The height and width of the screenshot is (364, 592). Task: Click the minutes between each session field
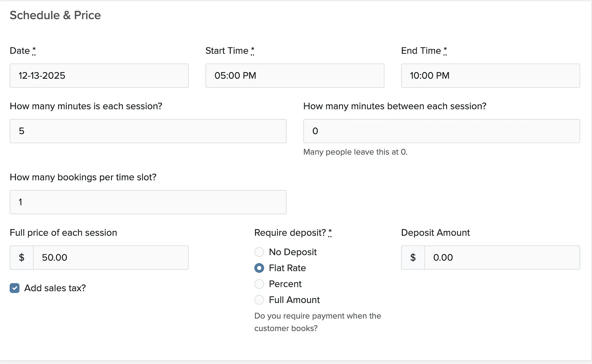[x=442, y=131]
